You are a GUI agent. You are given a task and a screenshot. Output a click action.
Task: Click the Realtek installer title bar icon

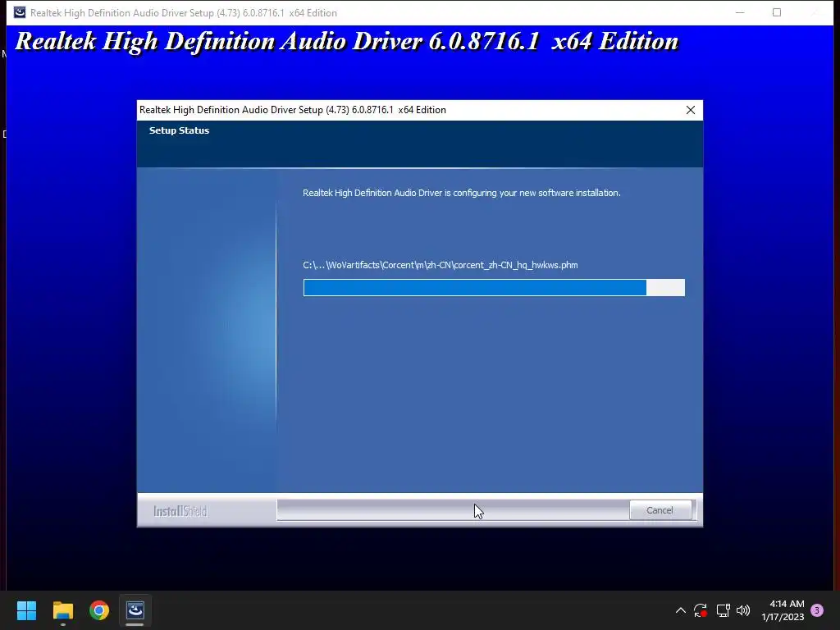click(20, 12)
